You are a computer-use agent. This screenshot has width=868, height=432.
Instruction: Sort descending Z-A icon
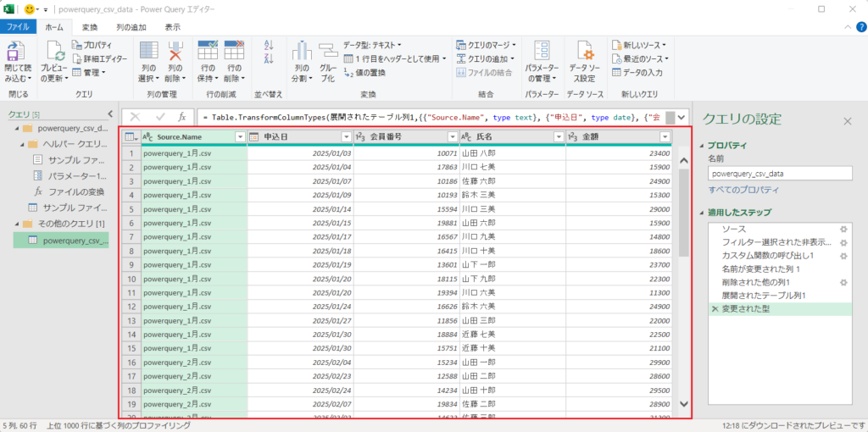pyautogui.click(x=269, y=58)
